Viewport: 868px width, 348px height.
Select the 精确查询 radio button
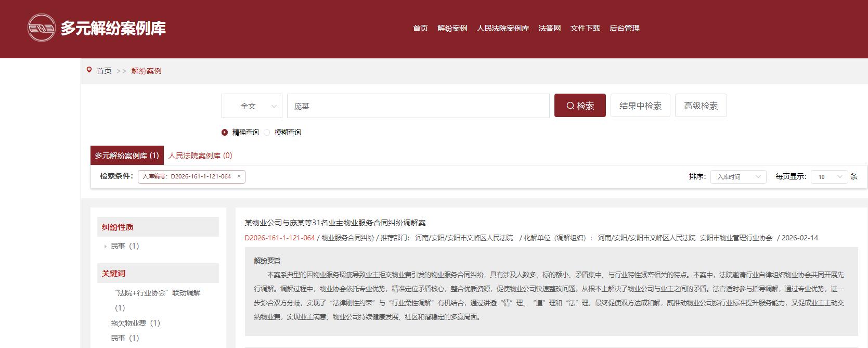[x=225, y=132]
